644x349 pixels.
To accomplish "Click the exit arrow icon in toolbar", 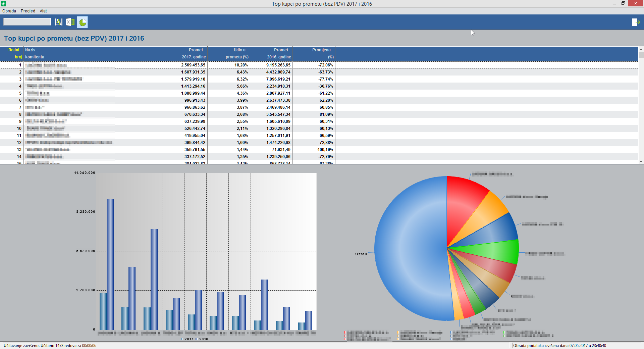I will [x=636, y=22].
